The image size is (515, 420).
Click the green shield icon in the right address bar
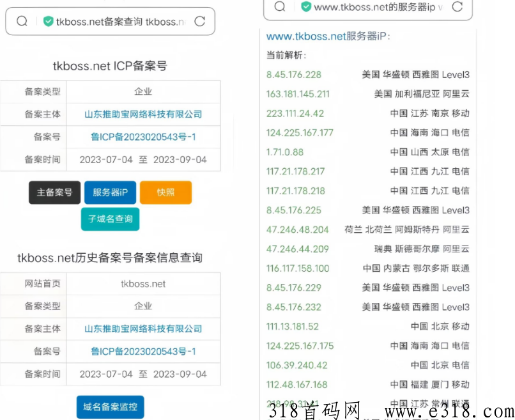(306, 6)
